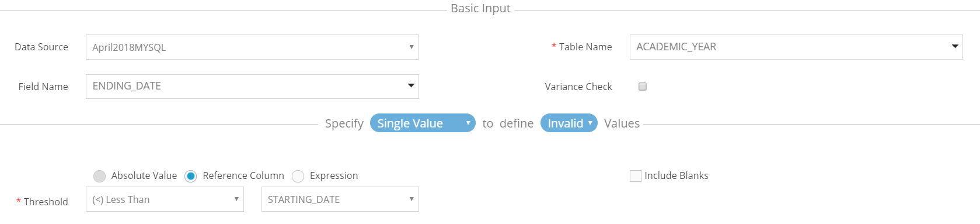Change the Invalid values selector
The image size is (980, 224).
[569, 123]
